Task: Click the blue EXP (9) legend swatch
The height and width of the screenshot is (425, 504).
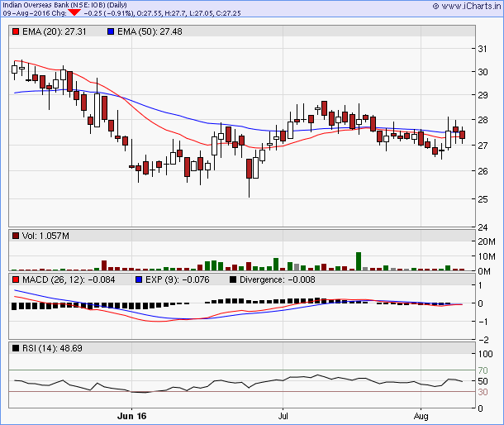Action: pyautogui.click(x=139, y=279)
